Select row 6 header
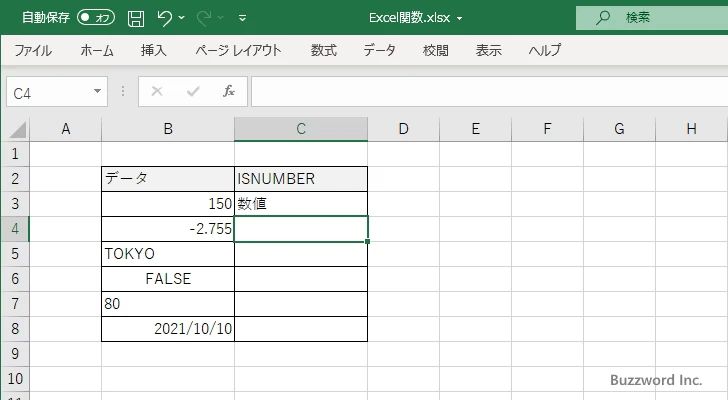The image size is (728, 400). tap(15, 279)
